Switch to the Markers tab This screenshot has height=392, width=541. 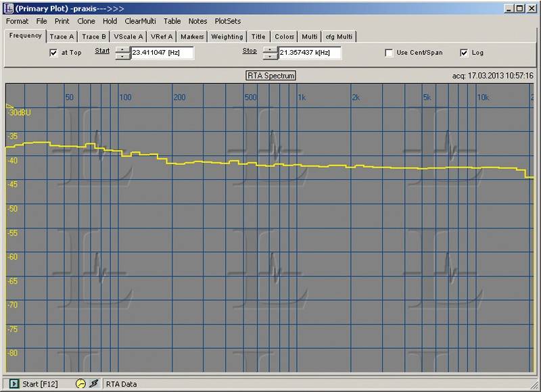point(192,36)
